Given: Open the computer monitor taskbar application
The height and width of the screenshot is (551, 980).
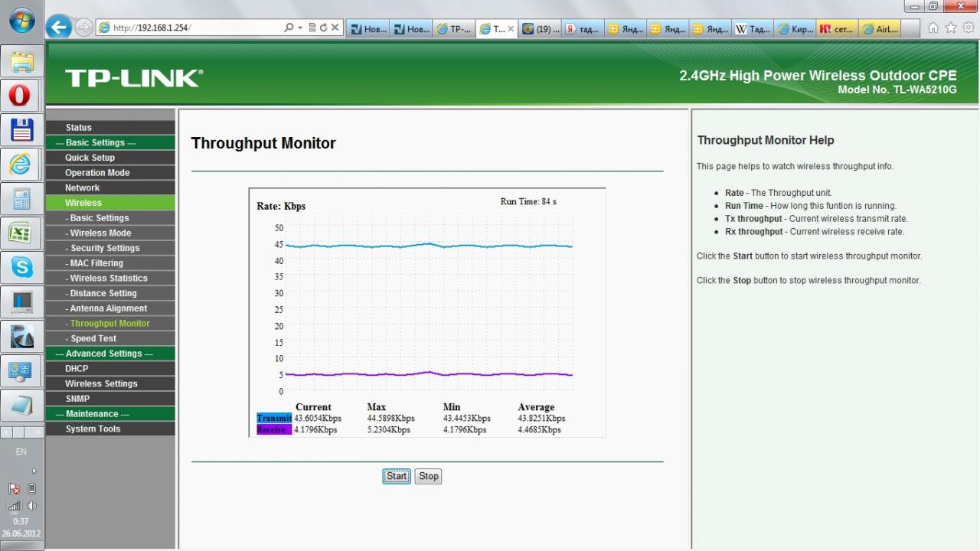Looking at the screenshot, I should [x=21, y=302].
